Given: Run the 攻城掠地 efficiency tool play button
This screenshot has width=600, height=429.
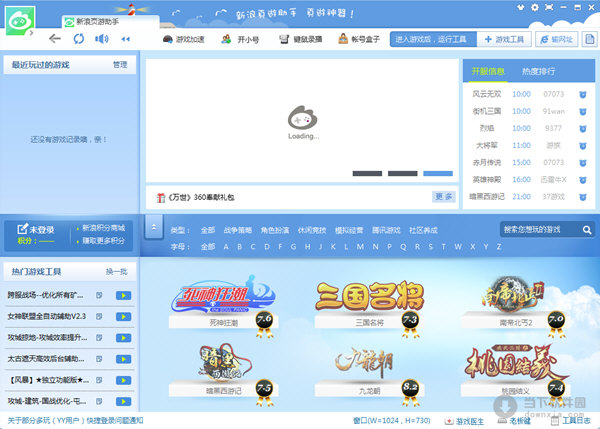Looking at the screenshot, I should click(x=124, y=338).
